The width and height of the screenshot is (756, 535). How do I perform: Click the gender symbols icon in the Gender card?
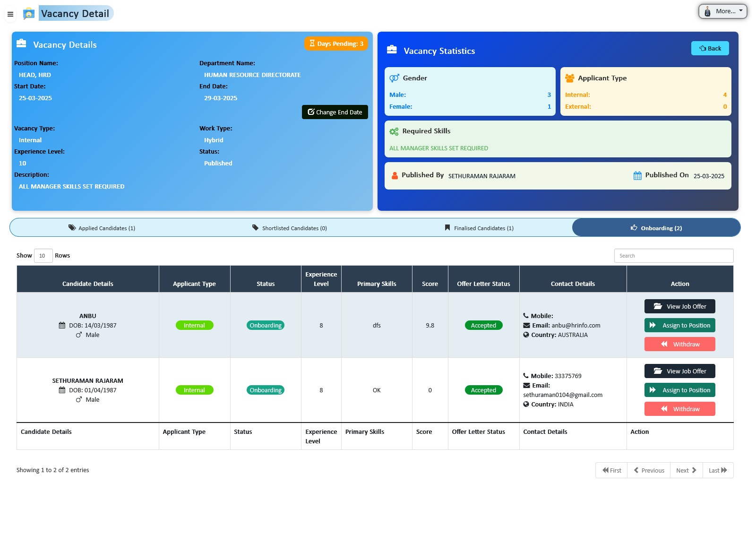point(395,78)
